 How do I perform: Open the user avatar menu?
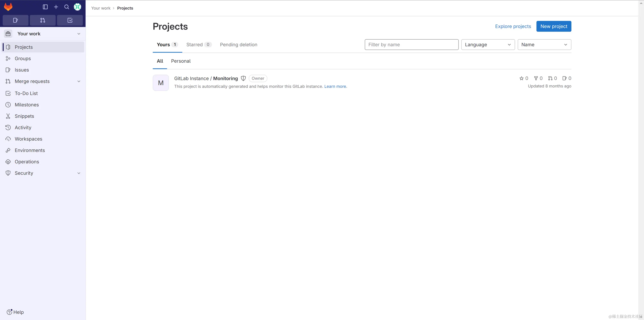click(78, 7)
